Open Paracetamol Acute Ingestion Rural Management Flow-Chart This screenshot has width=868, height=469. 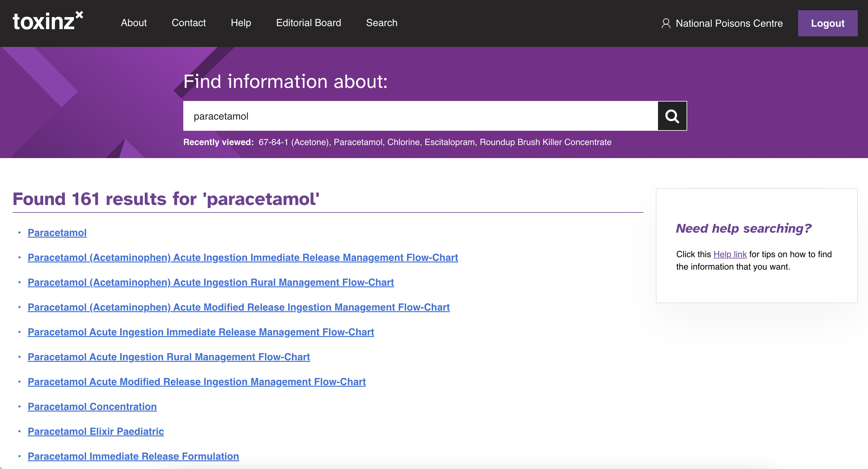click(169, 357)
